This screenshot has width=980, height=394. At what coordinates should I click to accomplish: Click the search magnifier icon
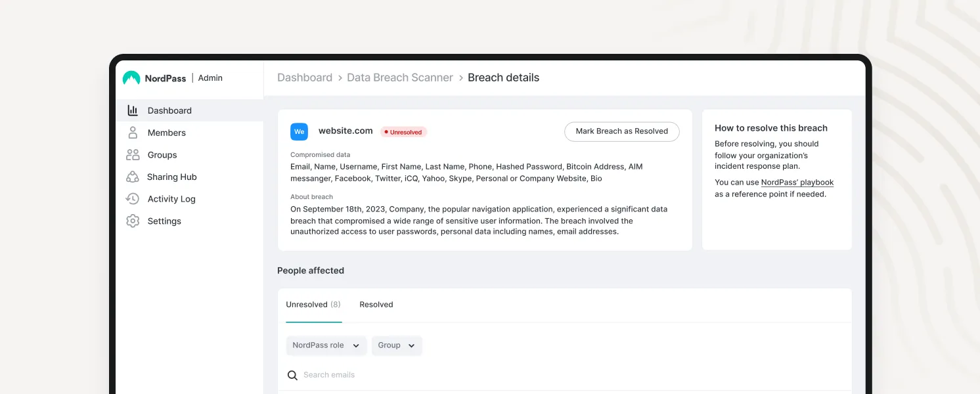tap(293, 376)
